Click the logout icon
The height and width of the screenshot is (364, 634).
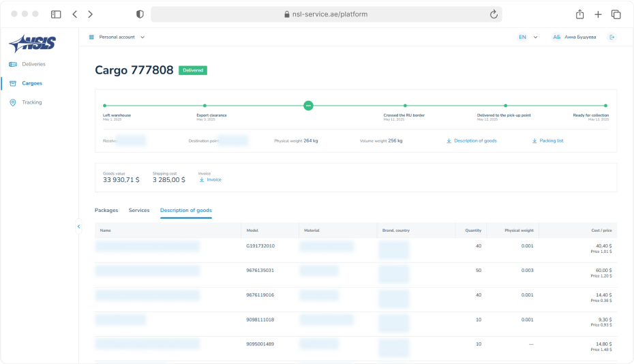612,37
